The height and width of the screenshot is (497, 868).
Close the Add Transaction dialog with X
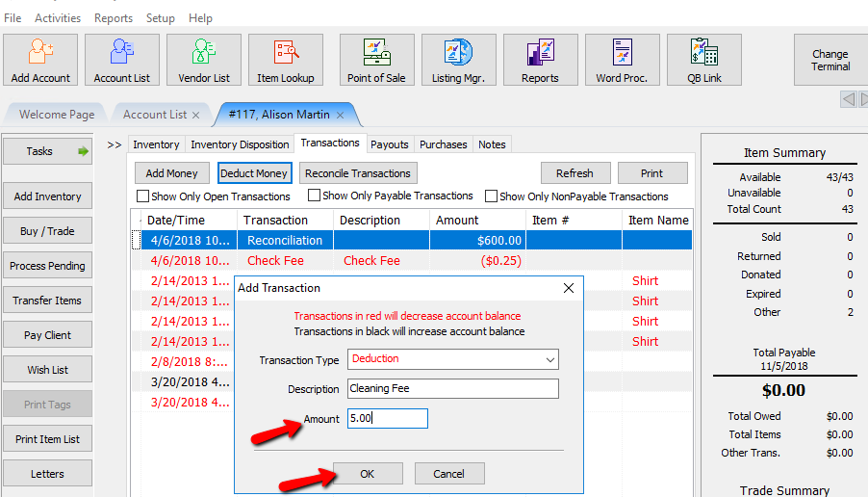(569, 288)
